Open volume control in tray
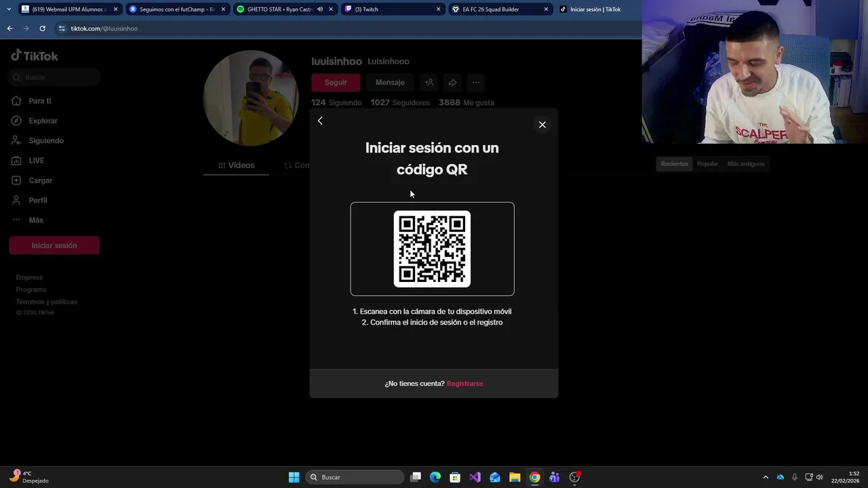 pos(819,477)
